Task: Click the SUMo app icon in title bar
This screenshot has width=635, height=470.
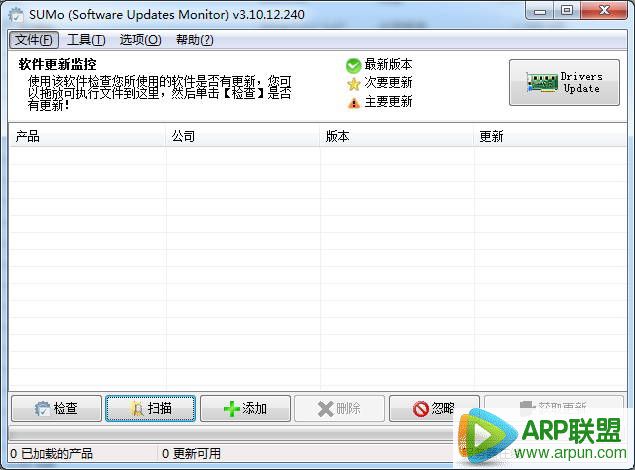Action: [16, 15]
